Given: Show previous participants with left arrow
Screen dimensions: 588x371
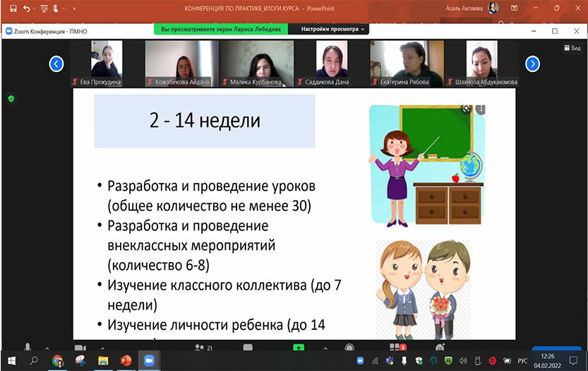Looking at the screenshot, I should [56, 64].
